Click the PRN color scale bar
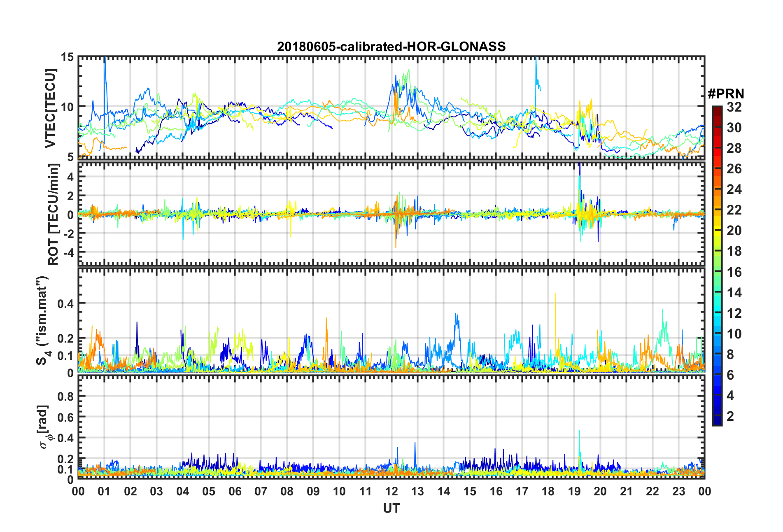This screenshot has height=532, width=783. click(717, 266)
